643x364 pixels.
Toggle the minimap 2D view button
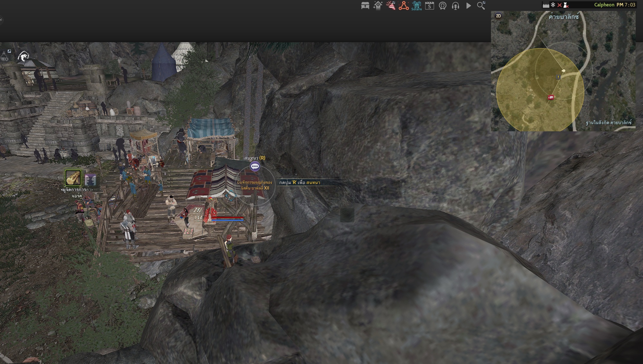pos(498,16)
